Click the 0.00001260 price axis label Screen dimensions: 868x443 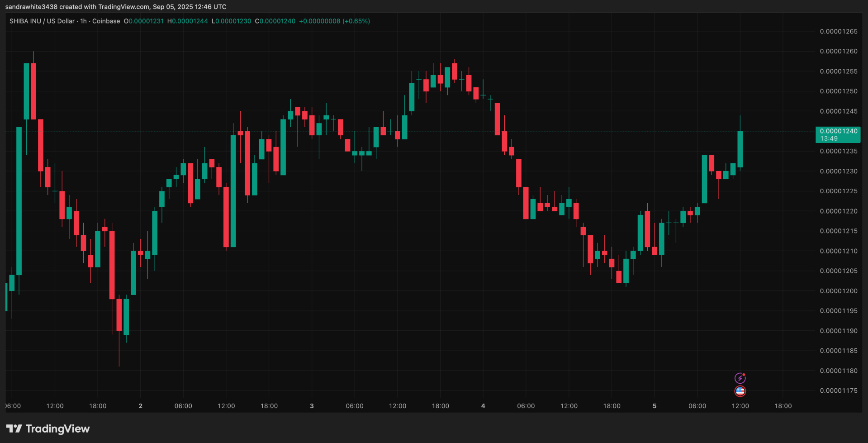(838, 51)
